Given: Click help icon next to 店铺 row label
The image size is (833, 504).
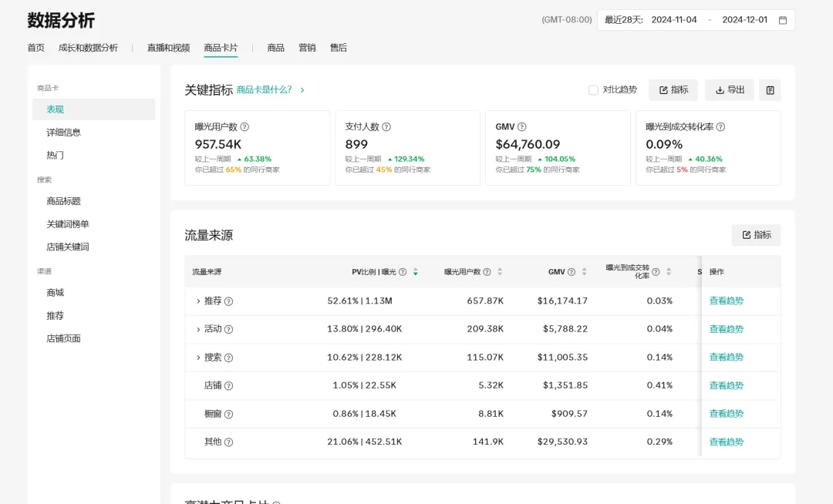Looking at the screenshot, I should tap(228, 385).
